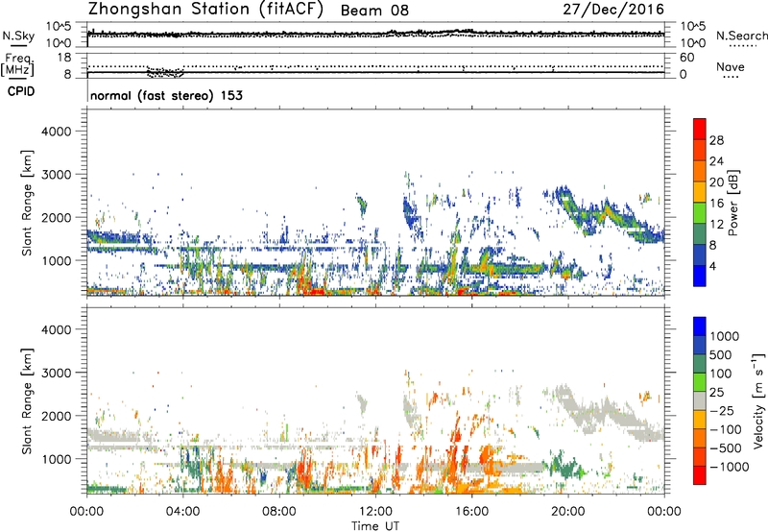The width and height of the screenshot is (768, 532).
Task: Click the N.Search dotted line sample
Action: click(743, 45)
